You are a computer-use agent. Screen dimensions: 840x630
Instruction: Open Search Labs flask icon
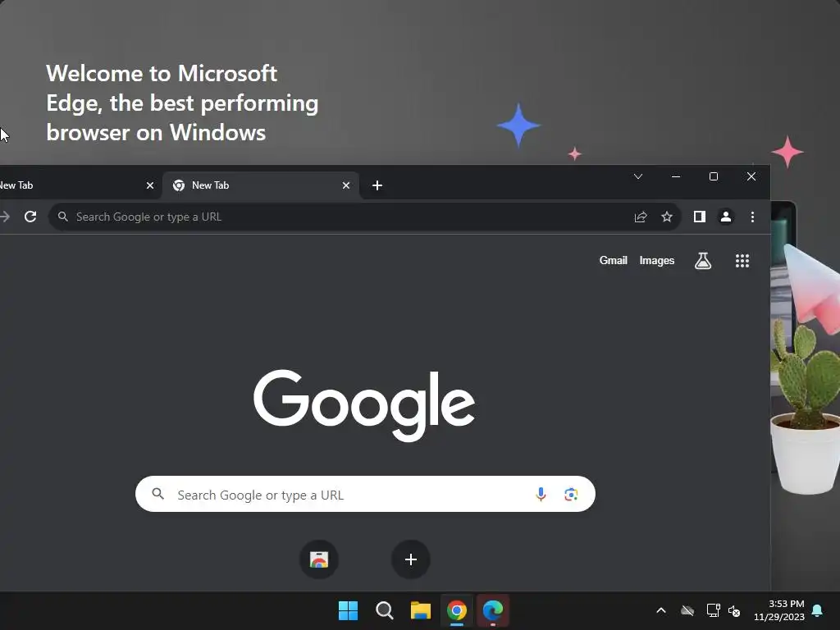[703, 261]
